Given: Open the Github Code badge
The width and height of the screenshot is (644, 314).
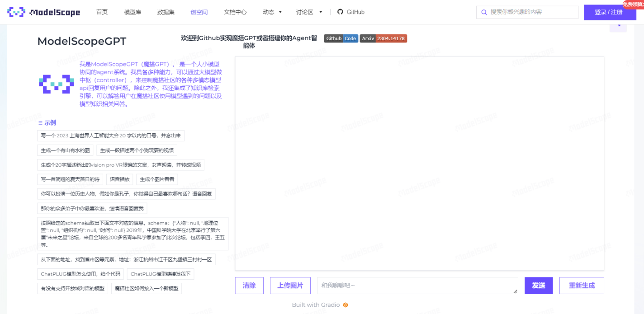Looking at the screenshot, I should [x=341, y=38].
